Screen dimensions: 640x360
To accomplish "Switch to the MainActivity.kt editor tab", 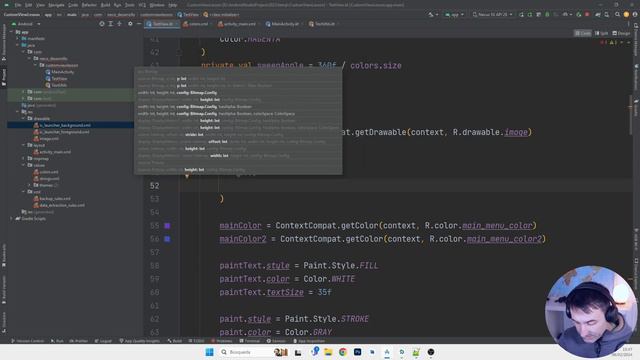I will 283,24.
